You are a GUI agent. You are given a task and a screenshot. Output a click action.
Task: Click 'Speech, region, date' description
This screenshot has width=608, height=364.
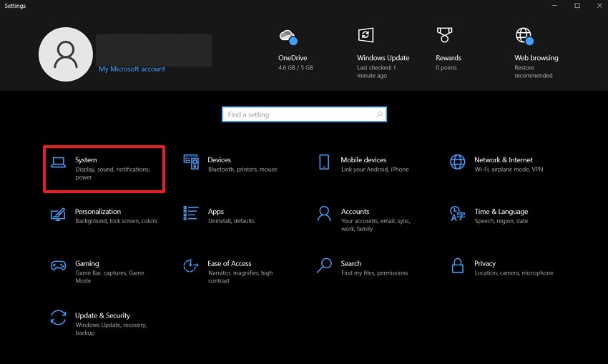click(501, 221)
